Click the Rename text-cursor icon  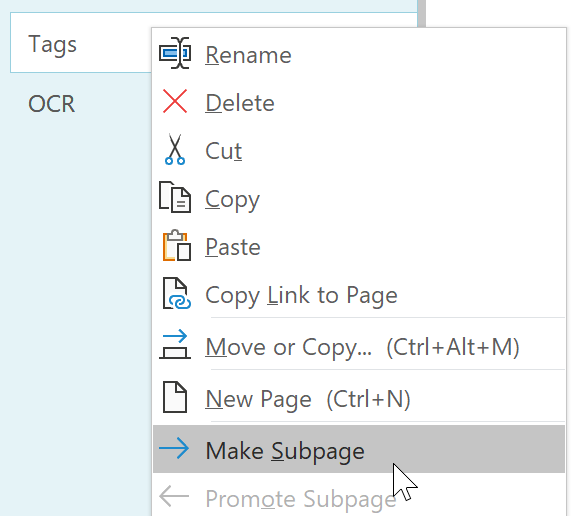pos(175,54)
